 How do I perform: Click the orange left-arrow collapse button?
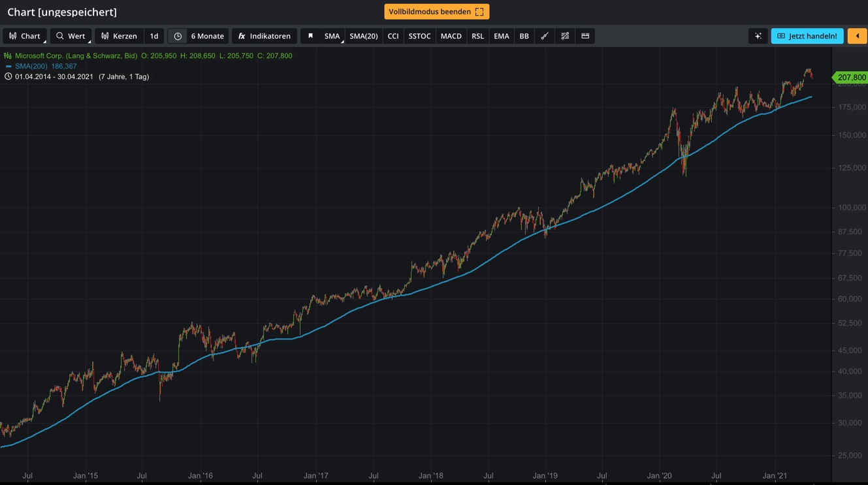(x=857, y=36)
